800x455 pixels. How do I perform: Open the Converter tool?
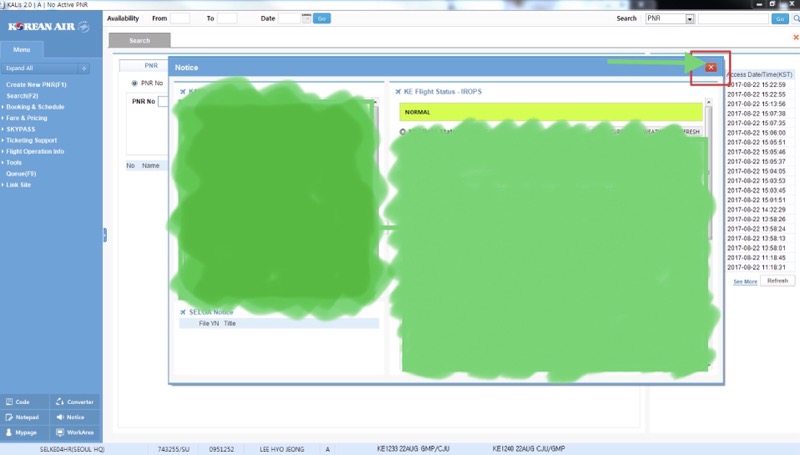(x=75, y=401)
